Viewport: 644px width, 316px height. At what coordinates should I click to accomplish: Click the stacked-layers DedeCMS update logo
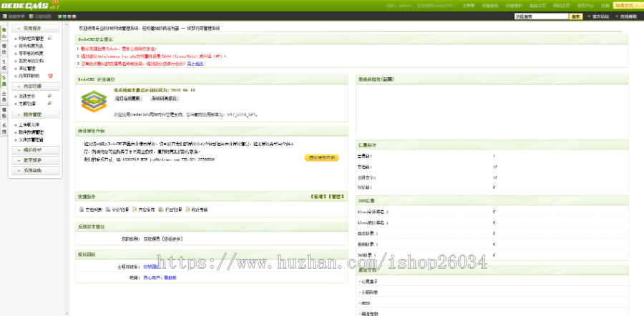[x=94, y=101]
